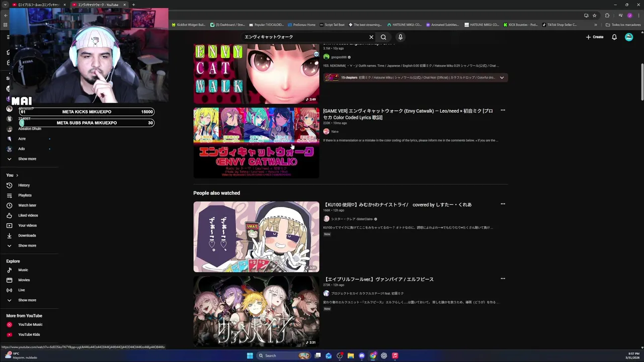Click the Yane channel avatar

click(x=326, y=131)
